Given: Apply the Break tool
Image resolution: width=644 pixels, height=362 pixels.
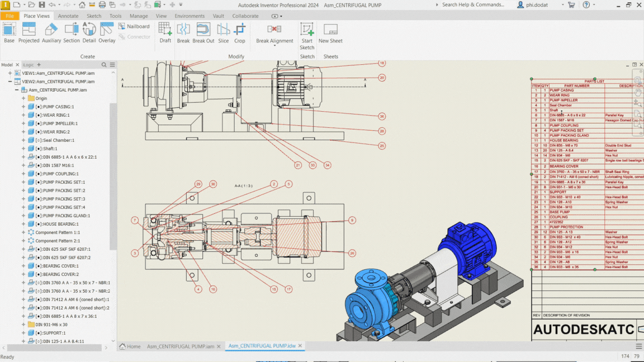Looking at the screenshot, I should click(183, 33).
